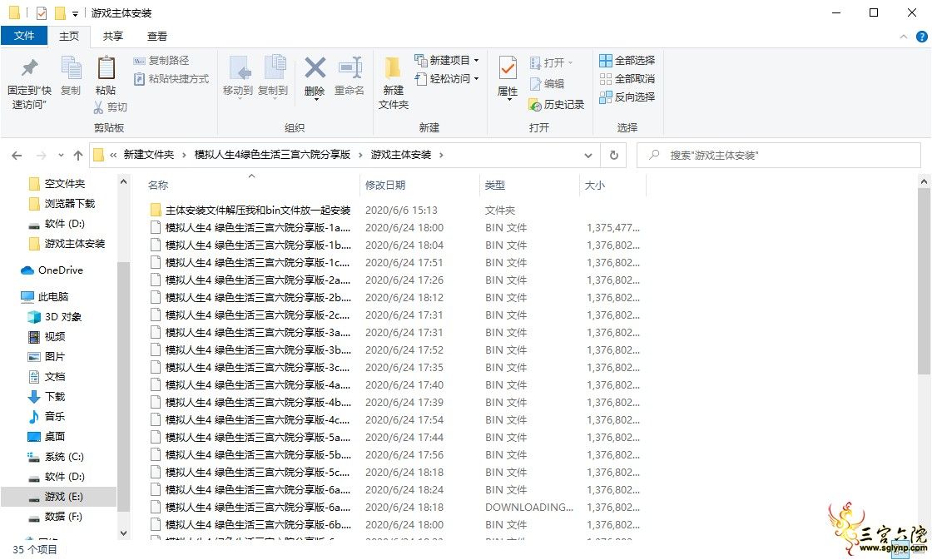Expand chevron after 新建文件夹 breadcrumb

coord(184,155)
